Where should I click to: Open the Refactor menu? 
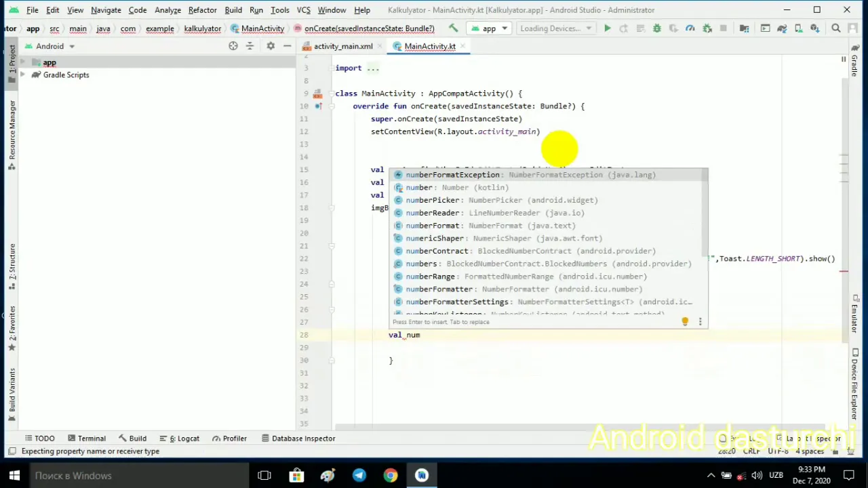point(202,10)
